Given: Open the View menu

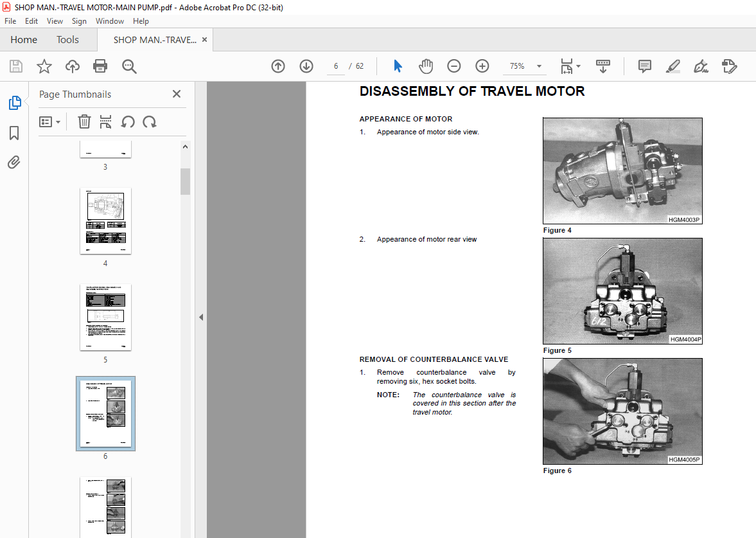Looking at the screenshot, I should (55, 21).
